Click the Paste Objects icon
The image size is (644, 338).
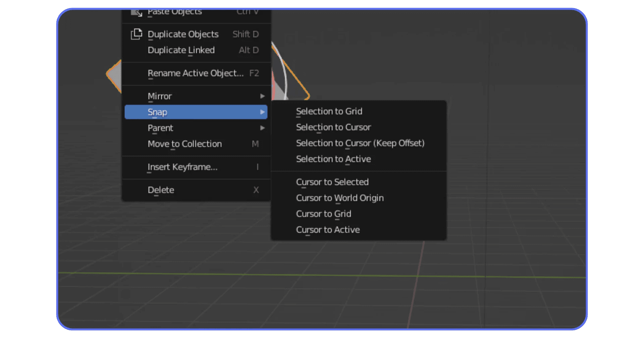coord(136,12)
